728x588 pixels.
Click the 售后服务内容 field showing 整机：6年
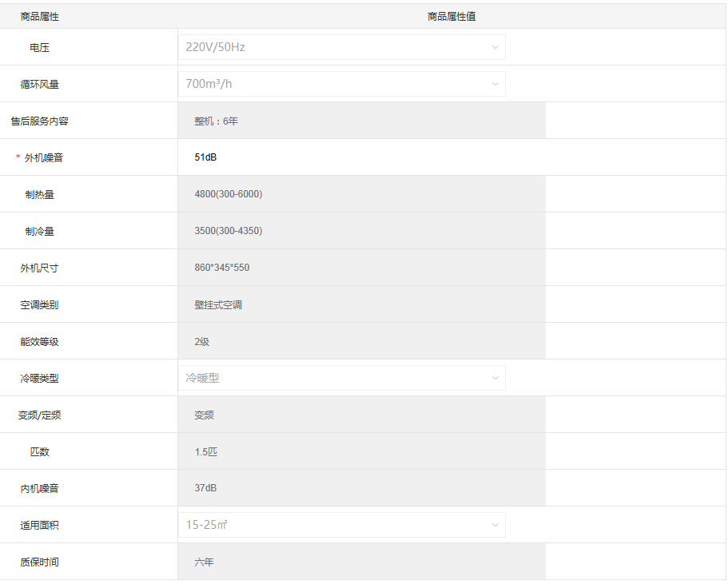[x=361, y=121]
